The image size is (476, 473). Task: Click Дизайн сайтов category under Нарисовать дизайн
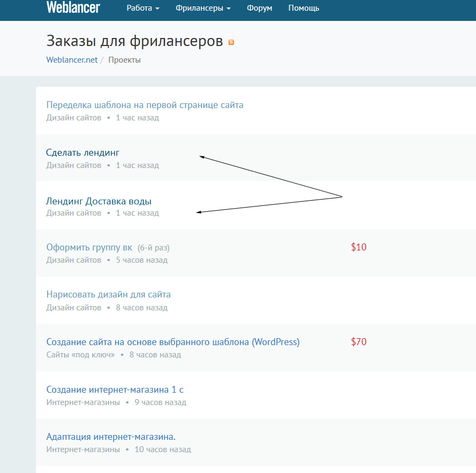pos(74,308)
